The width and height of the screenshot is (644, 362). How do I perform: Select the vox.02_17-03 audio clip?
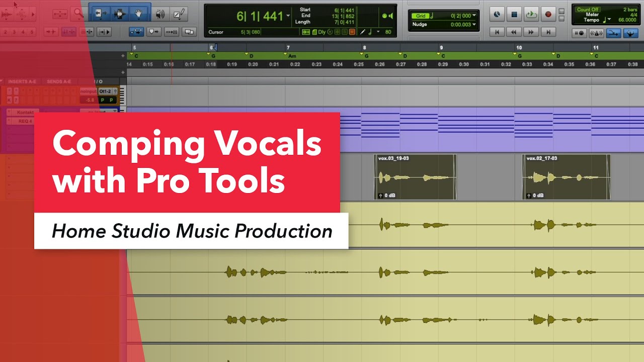pyautogui.click(x=566, y=177)
